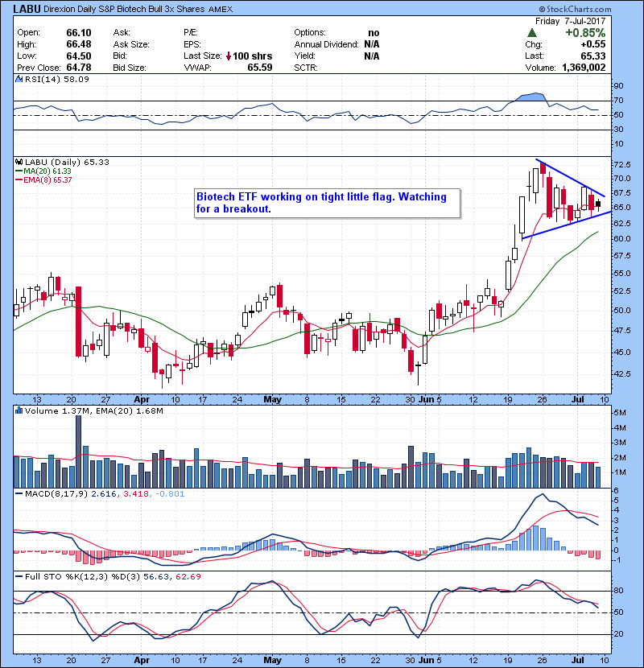The image size is (644, 668).
Task: Click the +0.85% percent change value
Action: [x=585, y=32]
